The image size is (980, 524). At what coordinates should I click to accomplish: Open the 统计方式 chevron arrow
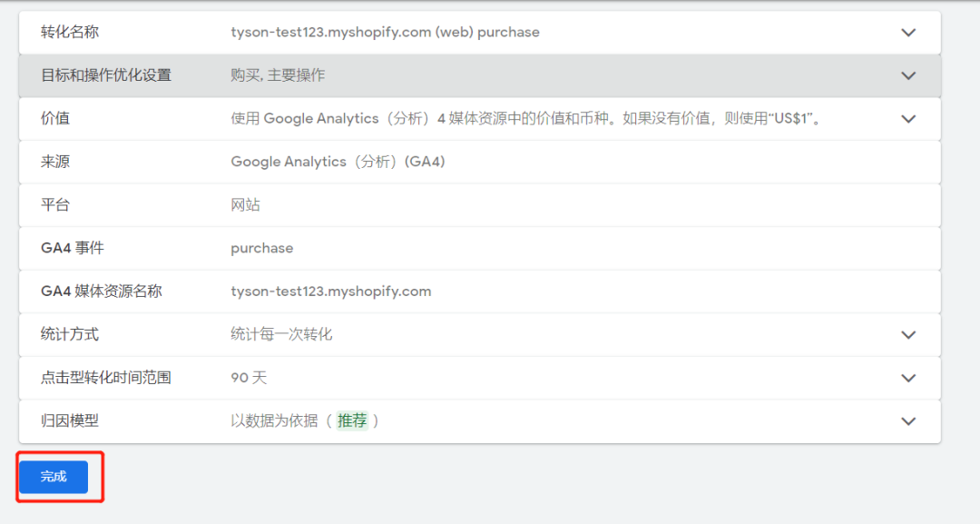908,335
